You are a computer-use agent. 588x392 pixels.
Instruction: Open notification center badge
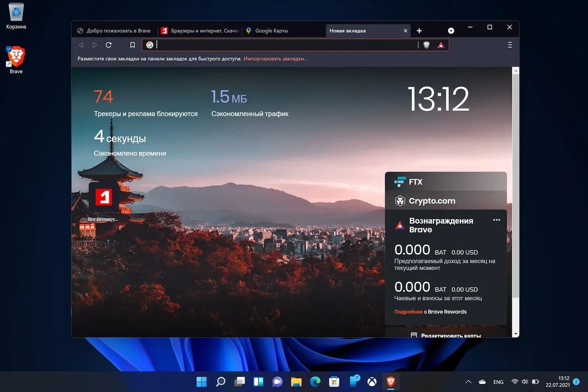(576, 382)
